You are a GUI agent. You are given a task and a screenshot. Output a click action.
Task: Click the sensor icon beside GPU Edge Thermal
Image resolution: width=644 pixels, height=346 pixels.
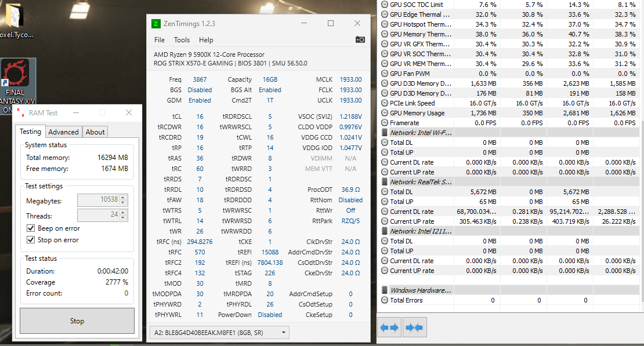coord(385,14)
